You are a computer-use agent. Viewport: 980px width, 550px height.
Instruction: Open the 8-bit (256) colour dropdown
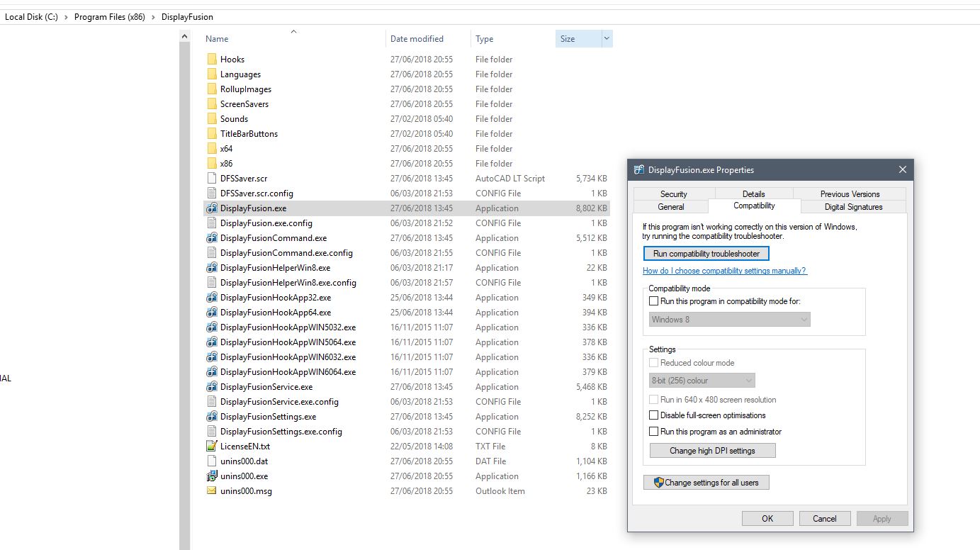[x=702, y=381]
